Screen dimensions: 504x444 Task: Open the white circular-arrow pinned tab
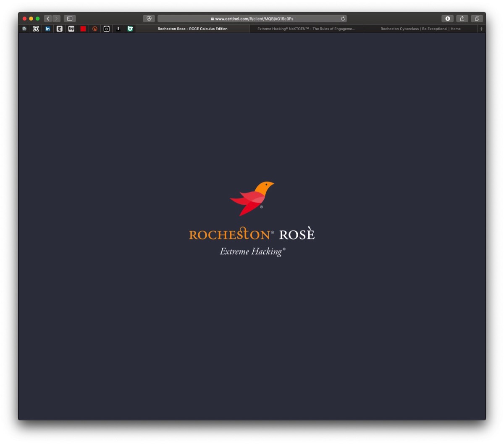pos(36,29)
